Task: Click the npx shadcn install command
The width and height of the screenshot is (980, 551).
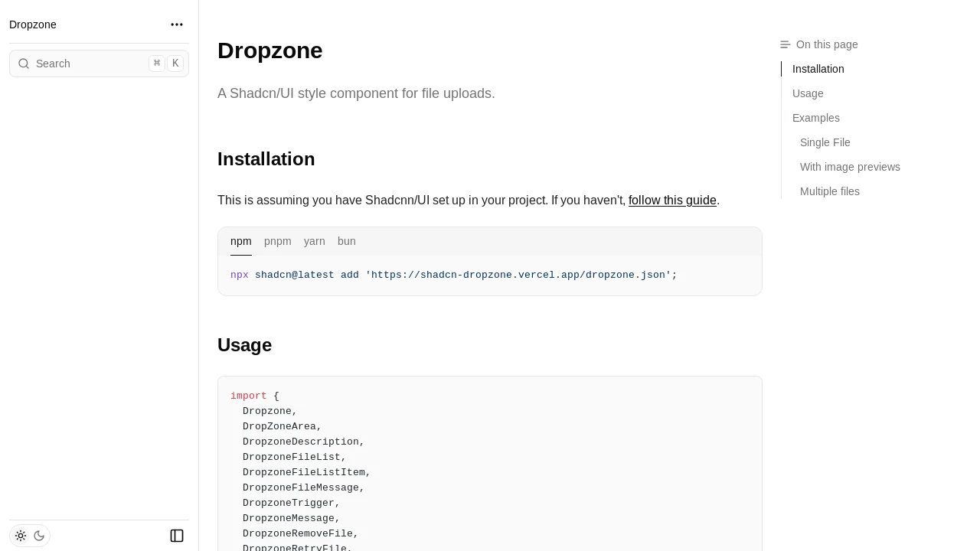Action: pyautogui.click(x=454, y=275)
